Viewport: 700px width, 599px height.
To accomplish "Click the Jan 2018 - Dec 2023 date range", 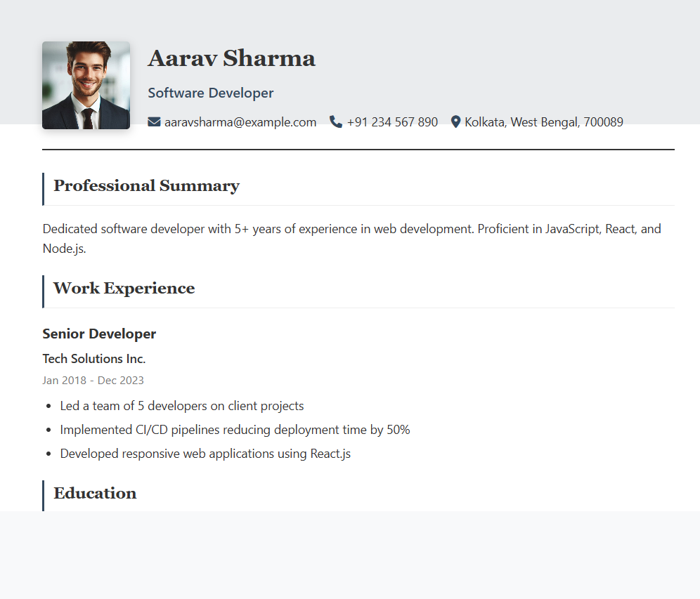I will pos(93,381).
